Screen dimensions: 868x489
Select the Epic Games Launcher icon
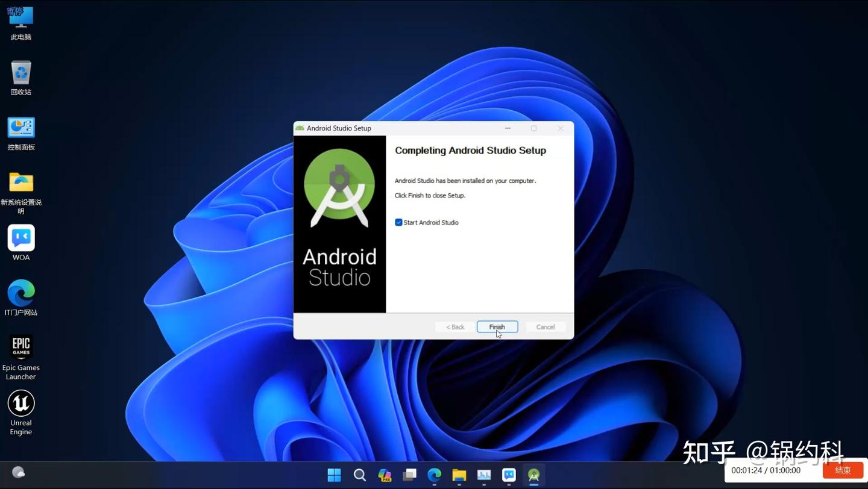[x=21, y=358]
